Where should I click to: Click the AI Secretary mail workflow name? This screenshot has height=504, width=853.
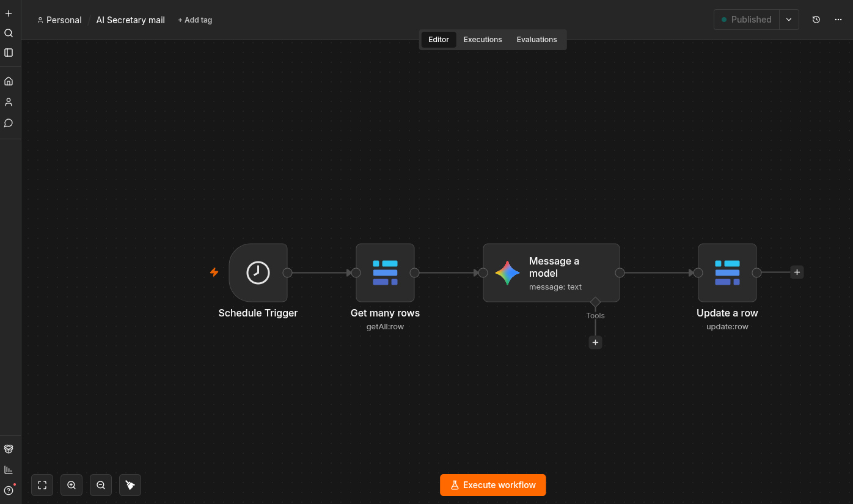[x=131, y=20]
